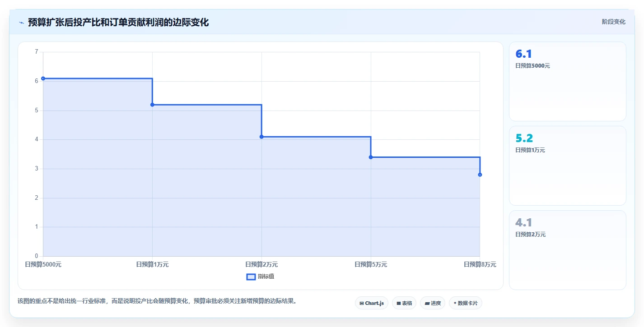Click the data point at 日预算8万元
The height and width of the screenshot is (327, 644).
(x=480, y=175)
